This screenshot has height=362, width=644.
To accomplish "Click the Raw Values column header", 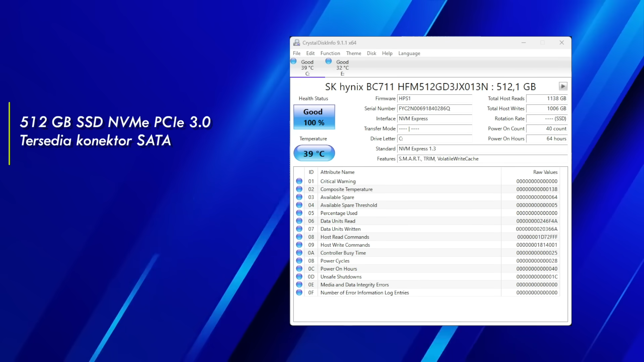I will tap(545, 172).
